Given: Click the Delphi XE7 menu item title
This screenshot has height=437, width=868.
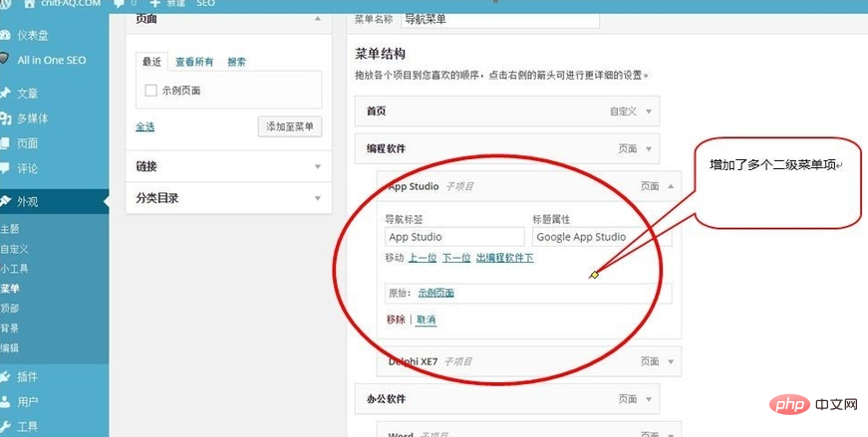Looking at the screenshot, I should pyautogui.click(x=413, y=361).
